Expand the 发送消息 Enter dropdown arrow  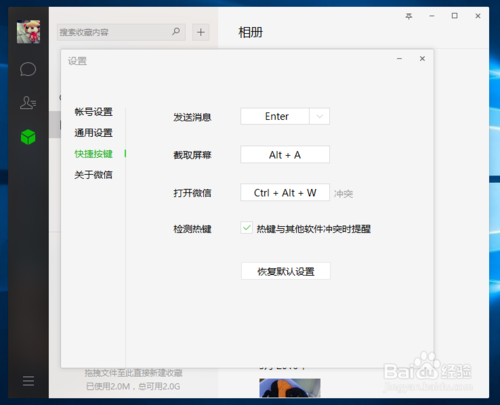[319, 116]
